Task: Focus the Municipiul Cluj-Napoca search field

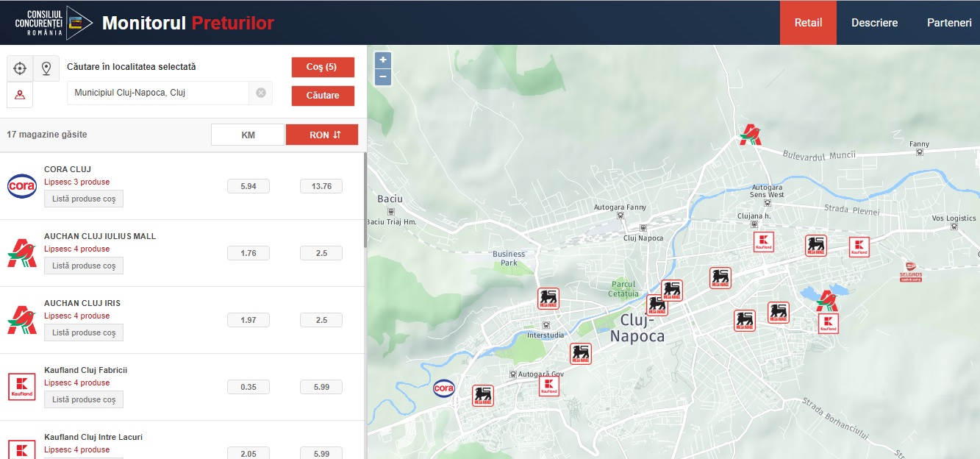Action: pyautogui.click(x=159, y=93)
